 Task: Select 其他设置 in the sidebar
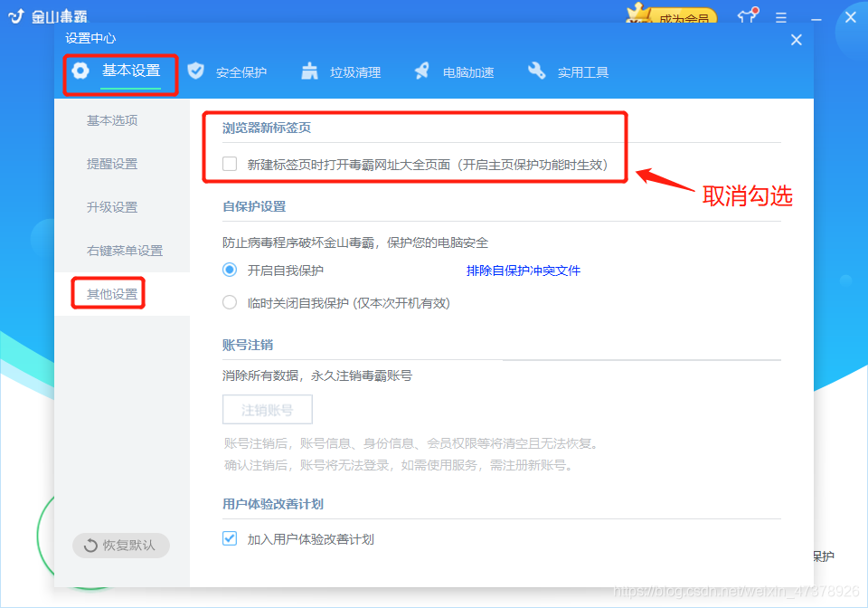click(x=112, y=294)
